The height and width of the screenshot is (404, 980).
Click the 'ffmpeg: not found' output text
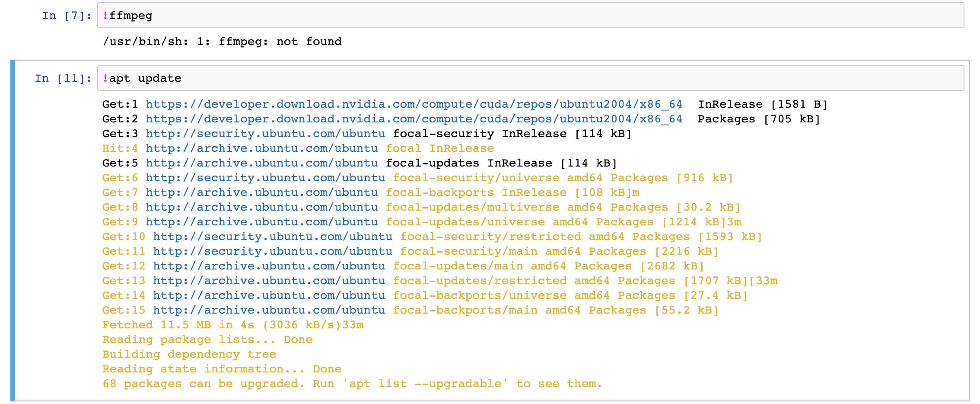coord(280,42)
